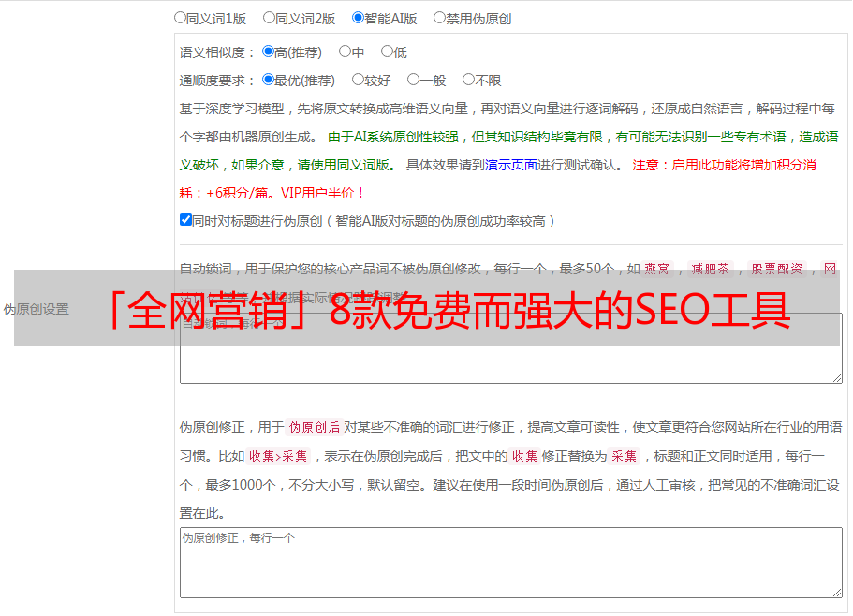Click the 股票配资 example tag
Screen dimensions: 853x616
pyautogui.click(x=777, y=269)
